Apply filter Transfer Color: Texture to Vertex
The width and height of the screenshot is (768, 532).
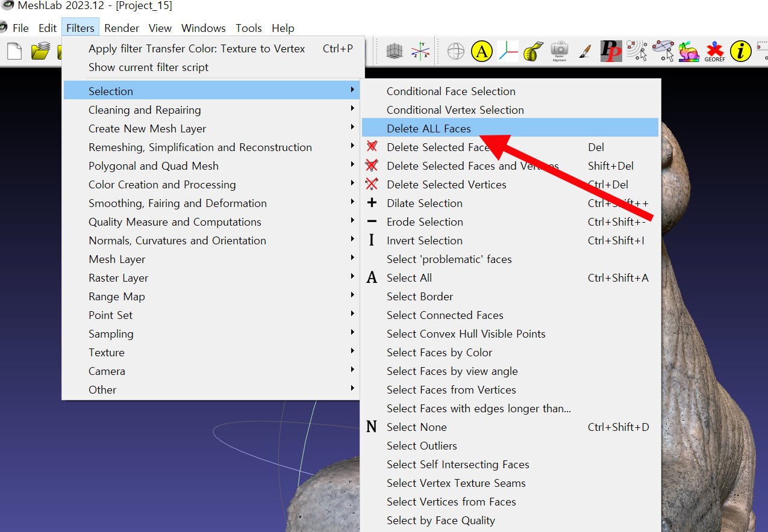click(213, 48)
